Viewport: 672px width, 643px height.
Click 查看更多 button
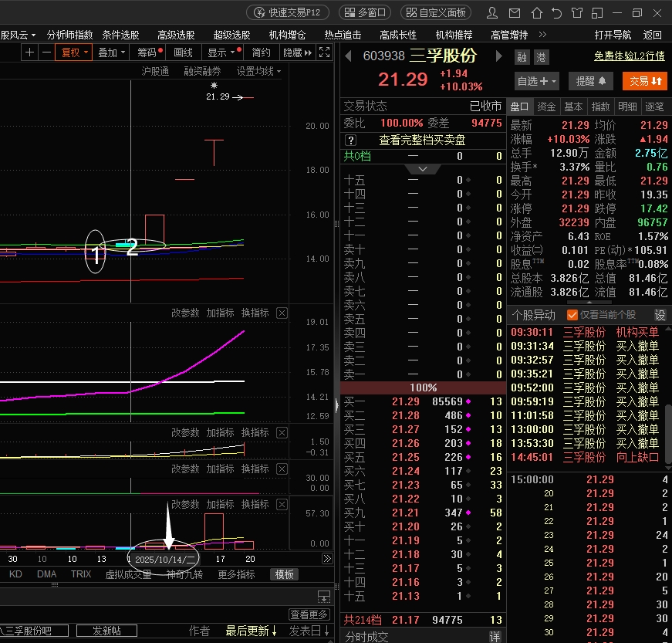click(x=309, y=614)
